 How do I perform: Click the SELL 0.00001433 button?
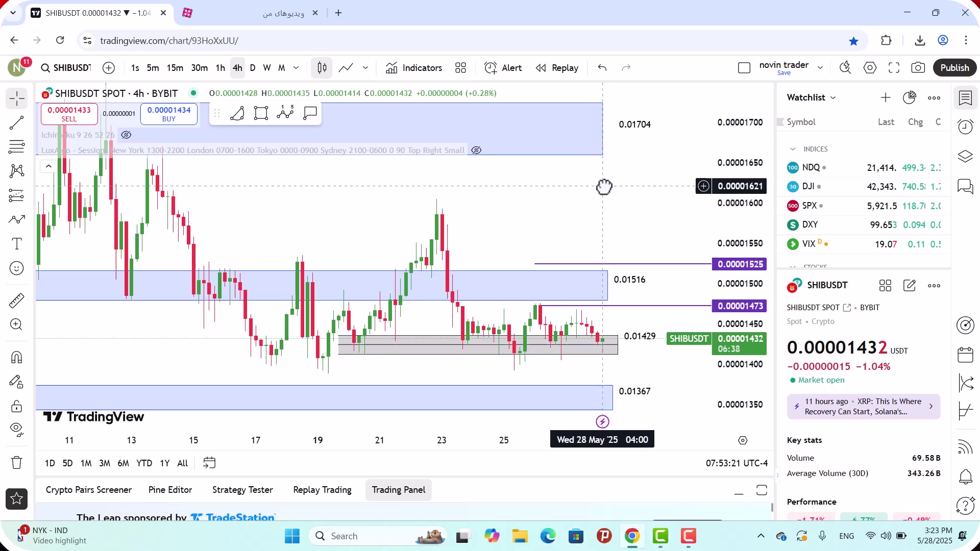click(x=69, y=114)
